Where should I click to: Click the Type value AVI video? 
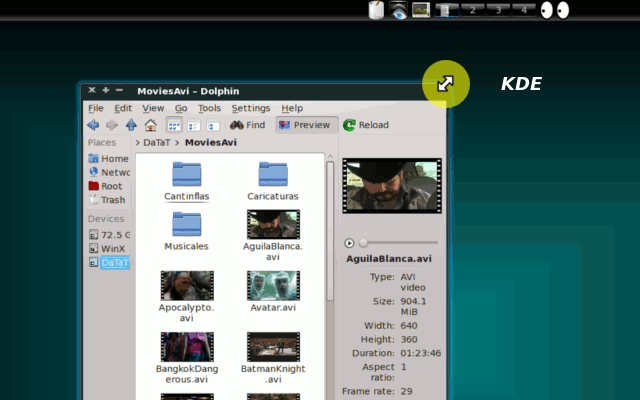[413, 282]
